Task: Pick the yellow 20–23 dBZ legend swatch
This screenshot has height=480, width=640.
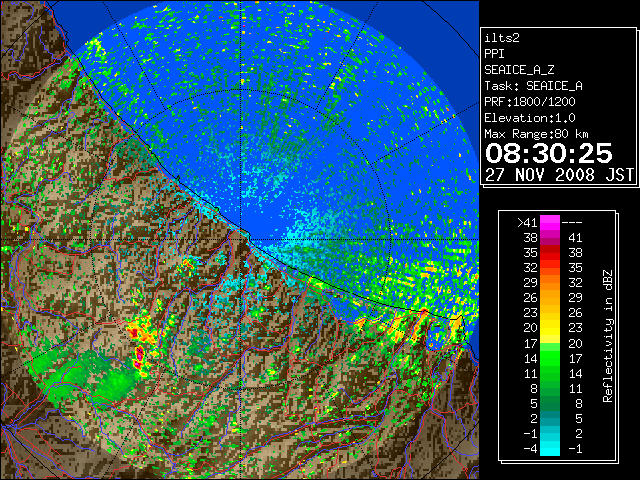Action: tap(550, 328)
